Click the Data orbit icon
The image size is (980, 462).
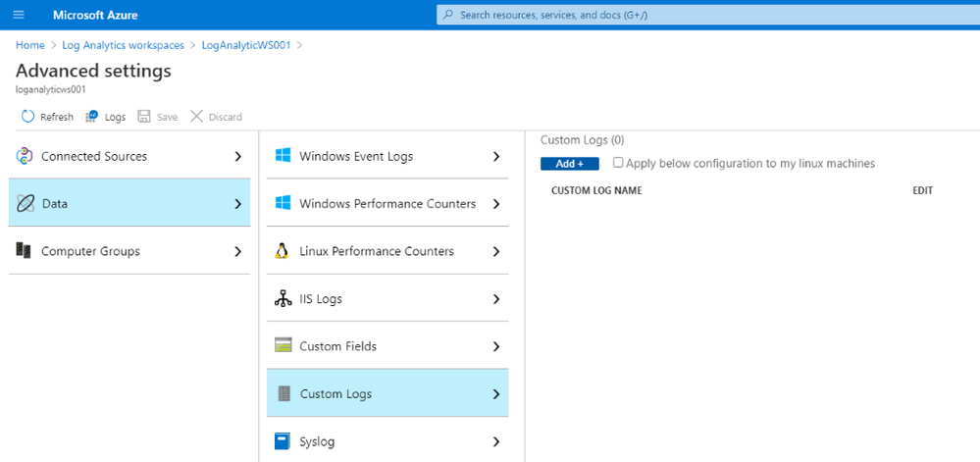point(25,204)
